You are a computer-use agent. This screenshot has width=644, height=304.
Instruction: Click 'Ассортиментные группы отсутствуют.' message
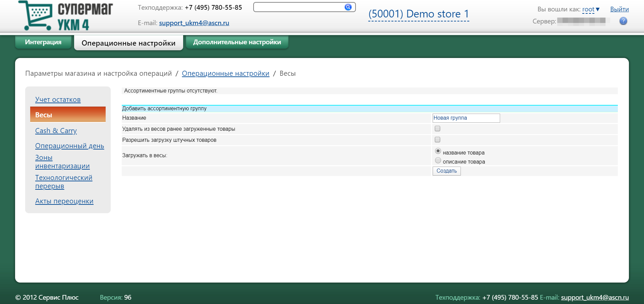click(171, 91)
